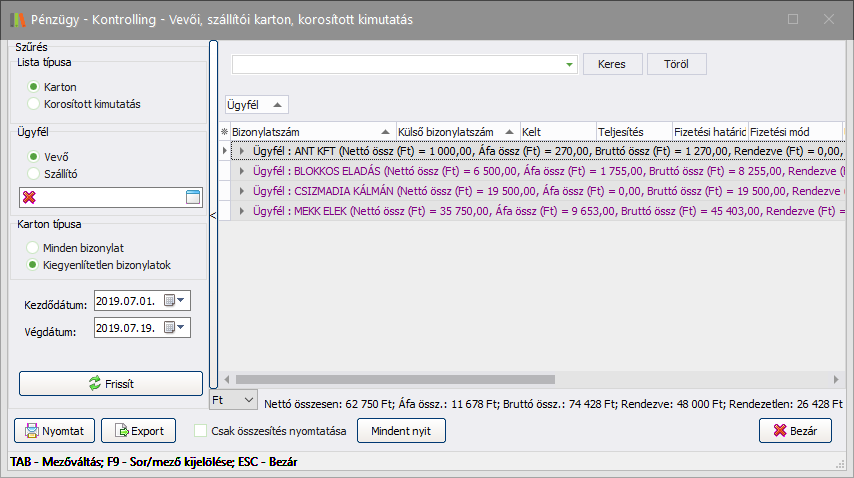The height and width of the screenshot is (478, 854).
Task: Click the grid row selector asterisk
Action: coord(224,132)
